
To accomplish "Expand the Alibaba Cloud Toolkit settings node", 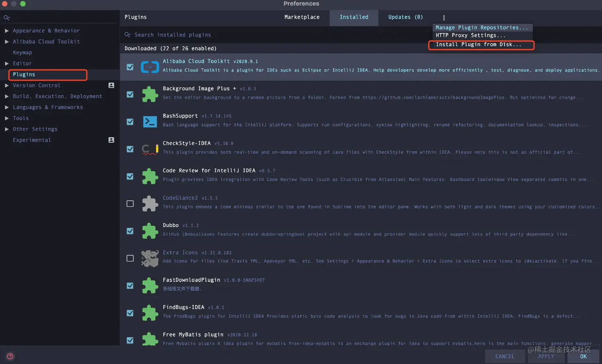I will click(x=7, y=41).
